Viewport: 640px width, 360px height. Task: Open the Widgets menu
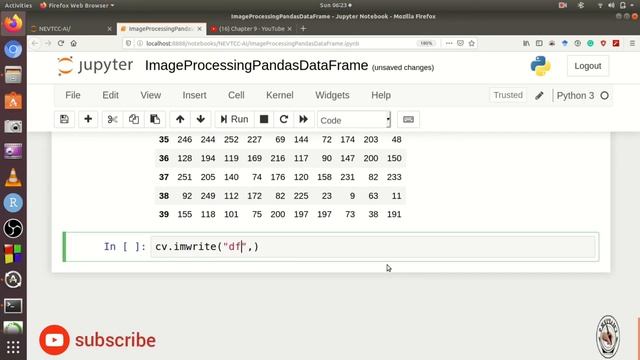click(x=332, y=95)
